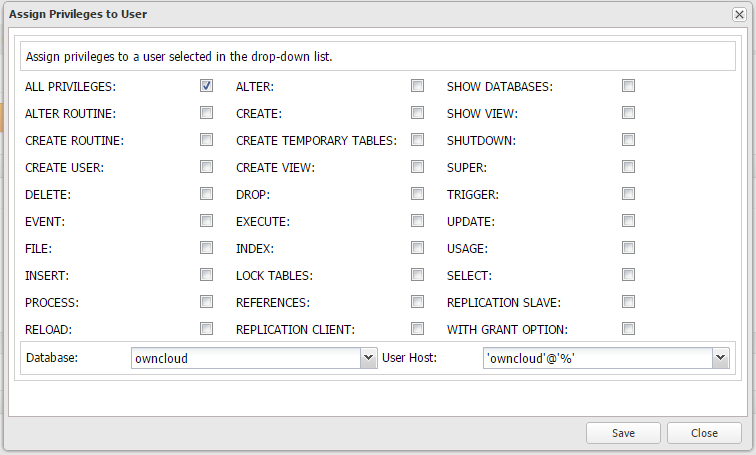Tick the SHOW DATABASES checkbox
This screenshot has height=455, width=756.
click(629, 86)
